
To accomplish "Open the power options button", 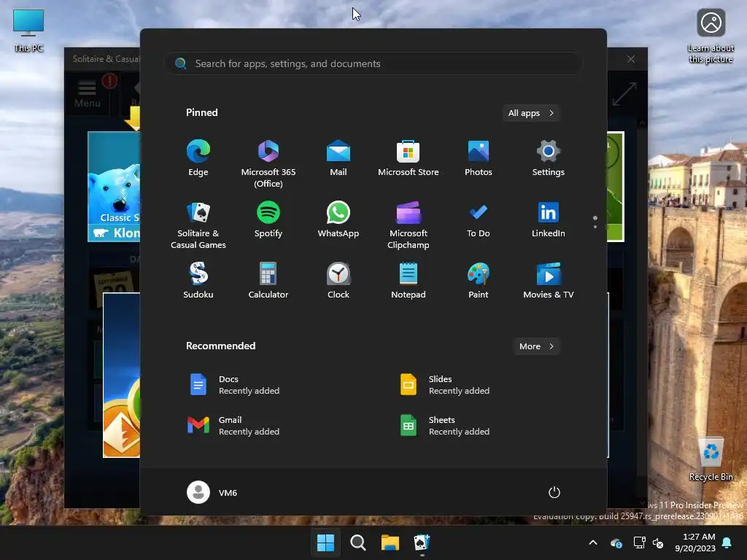I will (554, 492).
